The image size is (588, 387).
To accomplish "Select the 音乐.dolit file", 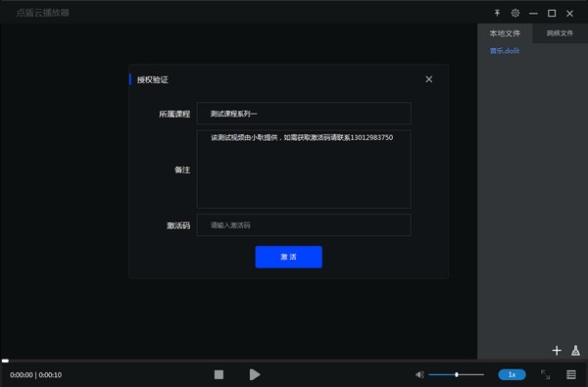I will coord(505,51).
